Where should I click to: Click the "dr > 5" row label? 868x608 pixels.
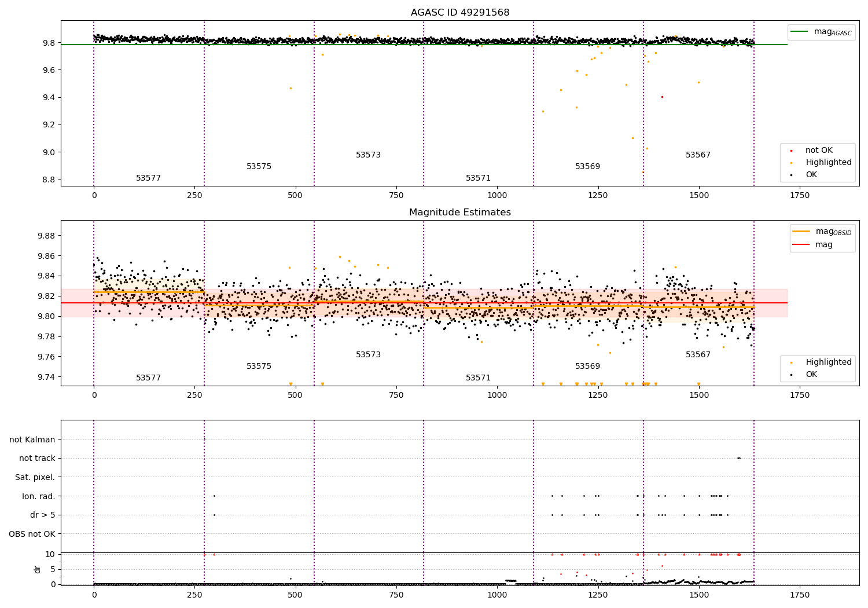tap(43, 515)
